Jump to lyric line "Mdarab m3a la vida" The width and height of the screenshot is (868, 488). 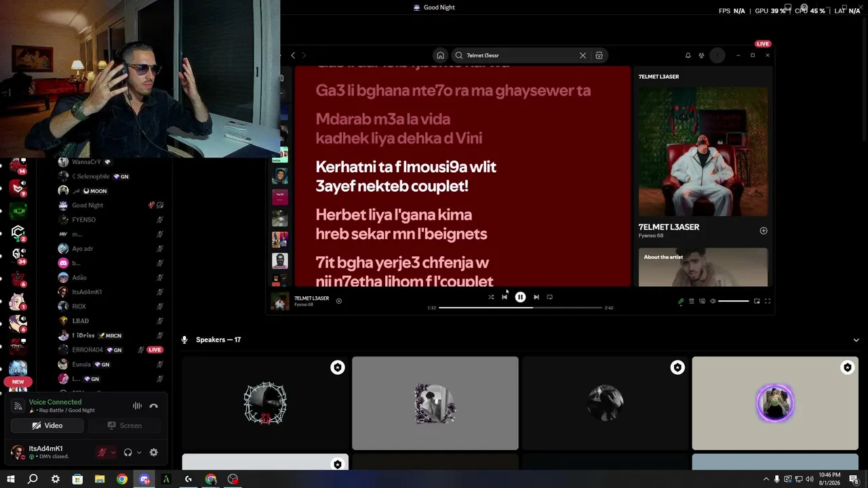[383, 119]
